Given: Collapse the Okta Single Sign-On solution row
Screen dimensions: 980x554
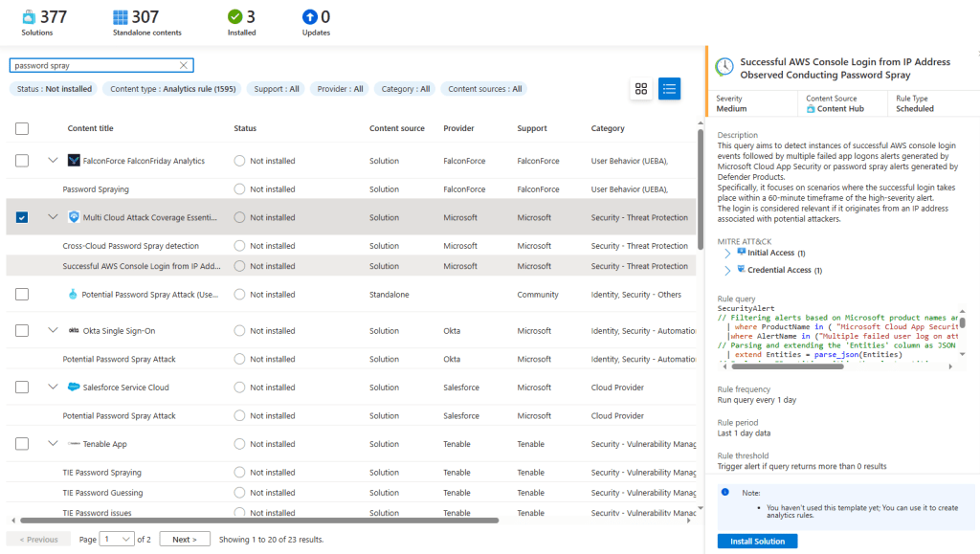Looking at the screenshot, I should [x=53, y=331].
